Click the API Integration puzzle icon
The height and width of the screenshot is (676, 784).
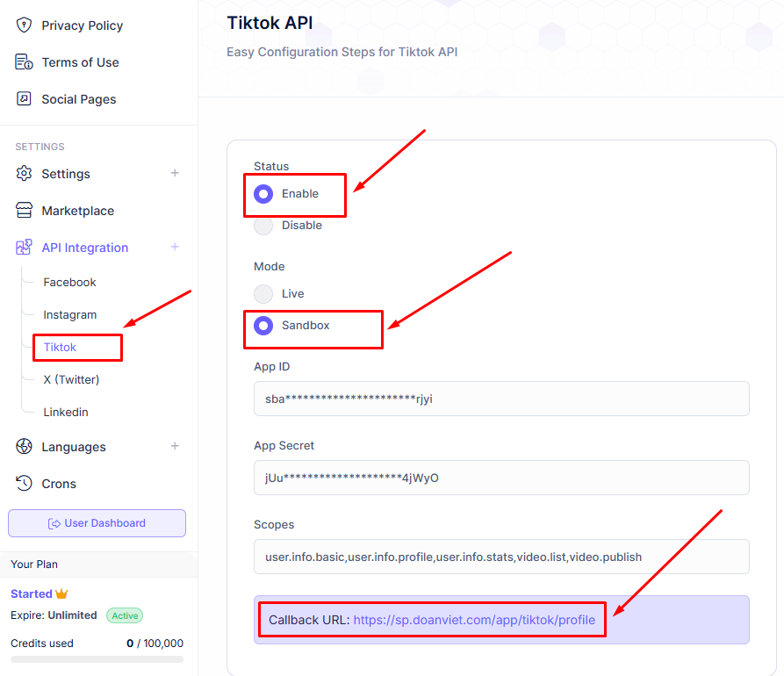tap(24, 247)
